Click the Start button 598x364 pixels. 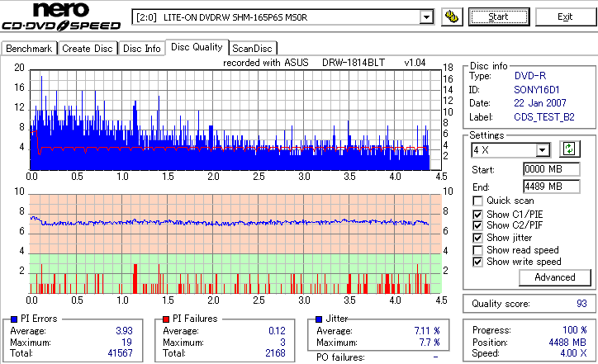point(499,17)
